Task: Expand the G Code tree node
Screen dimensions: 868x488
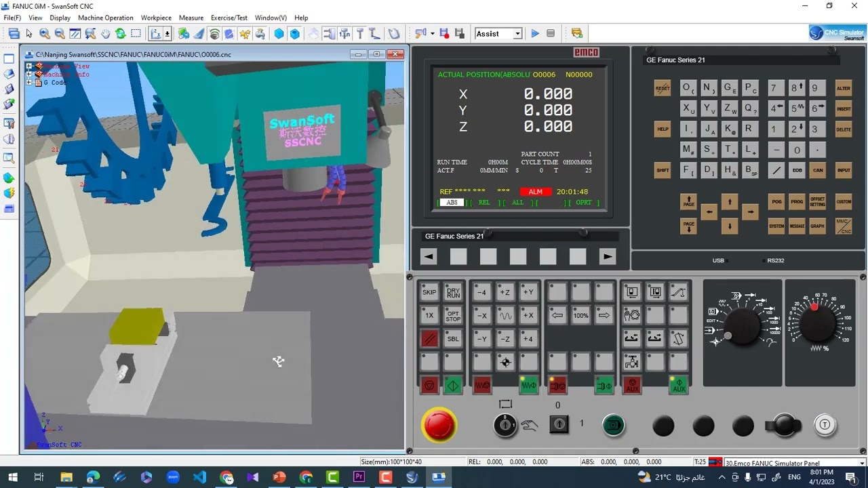Action: [x=29, y=83]
